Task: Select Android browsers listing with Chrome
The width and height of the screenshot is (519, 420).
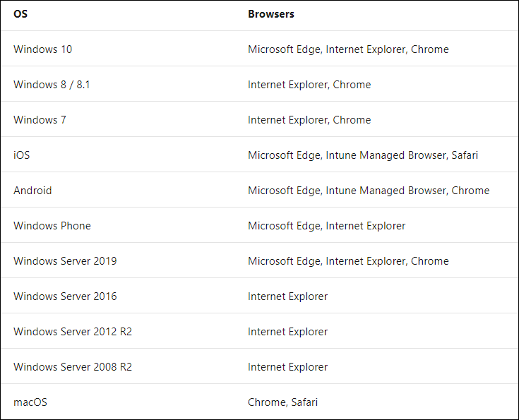Action: tap(369, 191)
